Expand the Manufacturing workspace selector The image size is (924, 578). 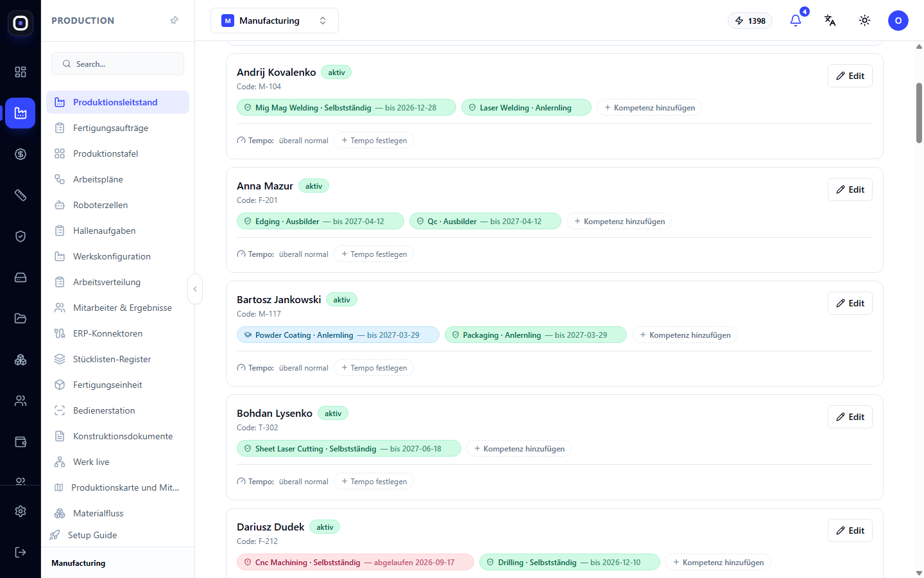(275, 21)
